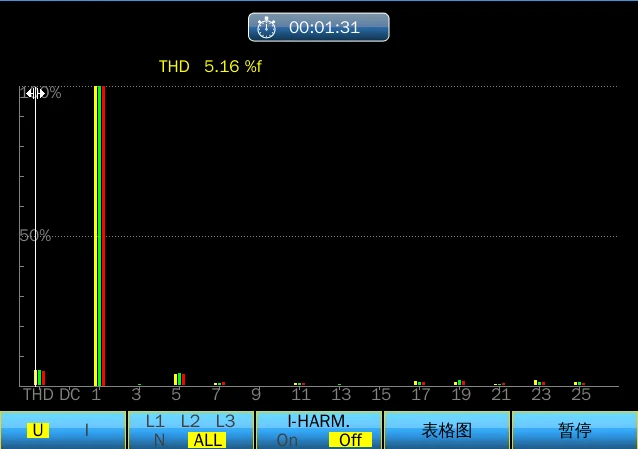Image resolution: width=638 pixels, height=449 pixels.
Task: Click harmonic order 23 axis label
Action: [x=541, y=394]
